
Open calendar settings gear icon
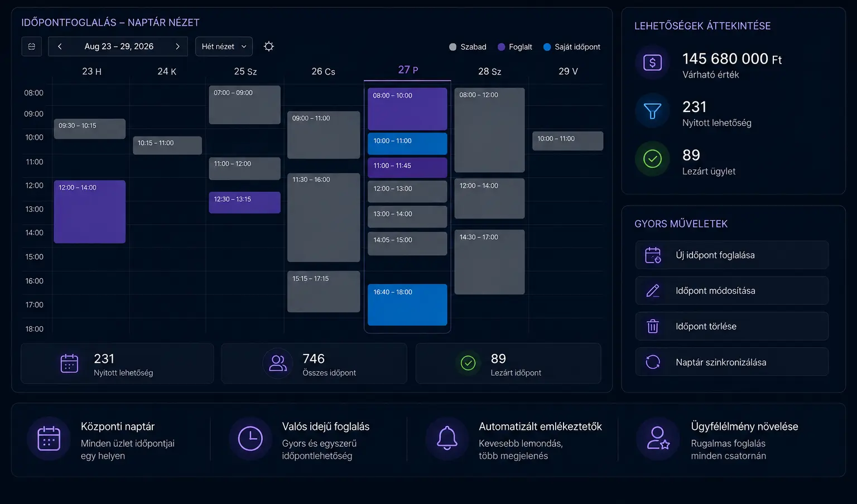point(269,46)
